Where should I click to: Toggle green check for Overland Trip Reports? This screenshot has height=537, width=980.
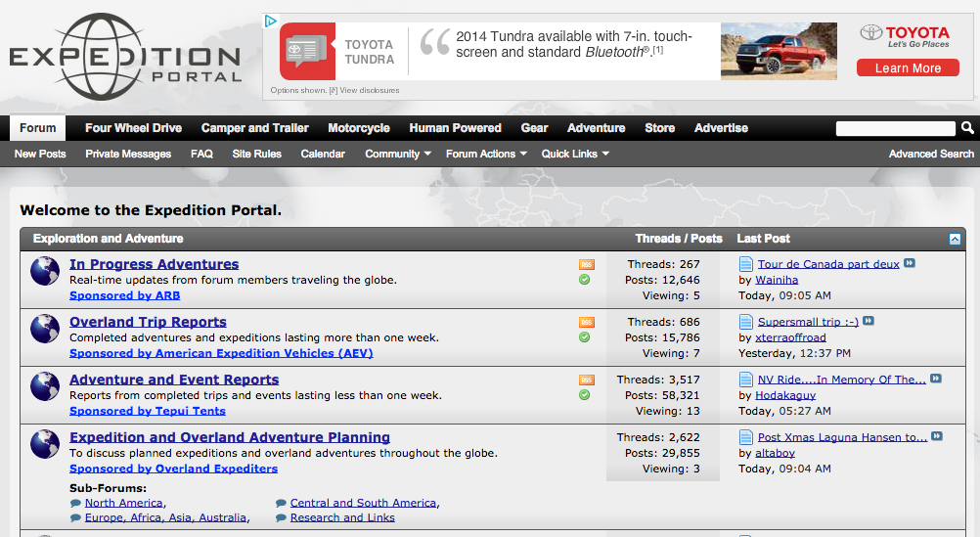click(x=584, y=337)
